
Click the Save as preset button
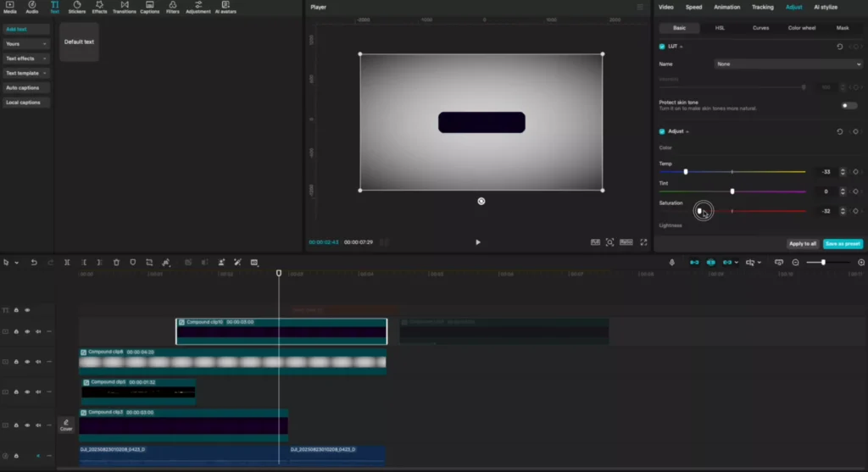coord(843,243)
